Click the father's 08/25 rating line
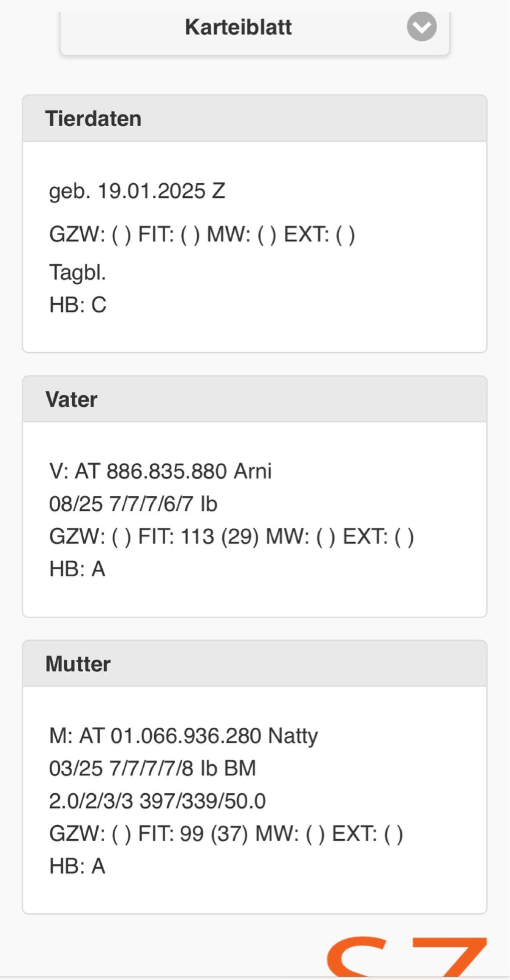 pos(133,504)
